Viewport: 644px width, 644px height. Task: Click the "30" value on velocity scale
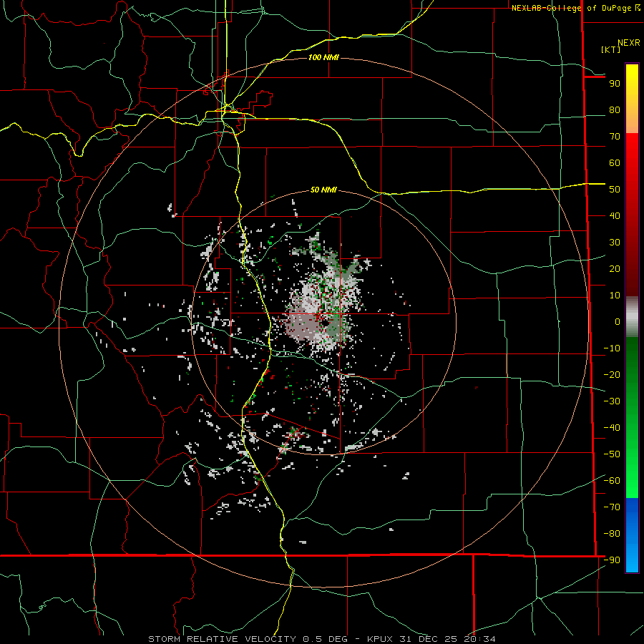pyautogui.click(x=615, y=243)
